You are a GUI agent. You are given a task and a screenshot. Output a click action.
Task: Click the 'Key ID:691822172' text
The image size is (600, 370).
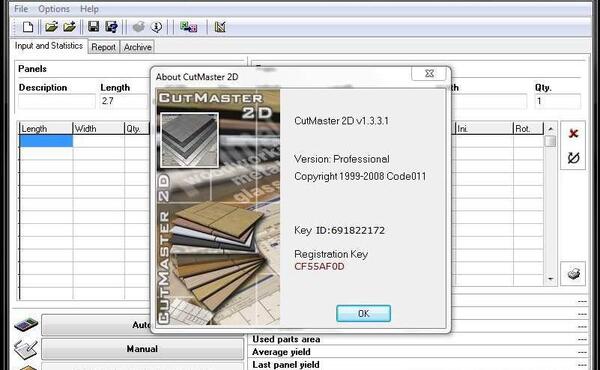[x=339, y=230]
